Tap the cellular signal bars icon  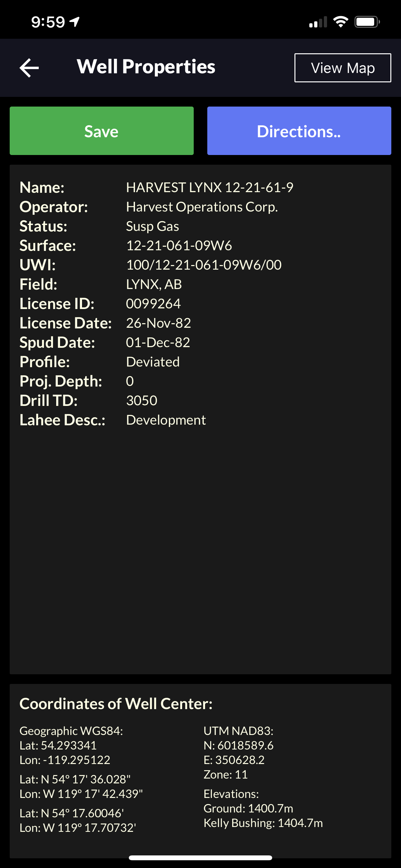[x=318, y=22]
